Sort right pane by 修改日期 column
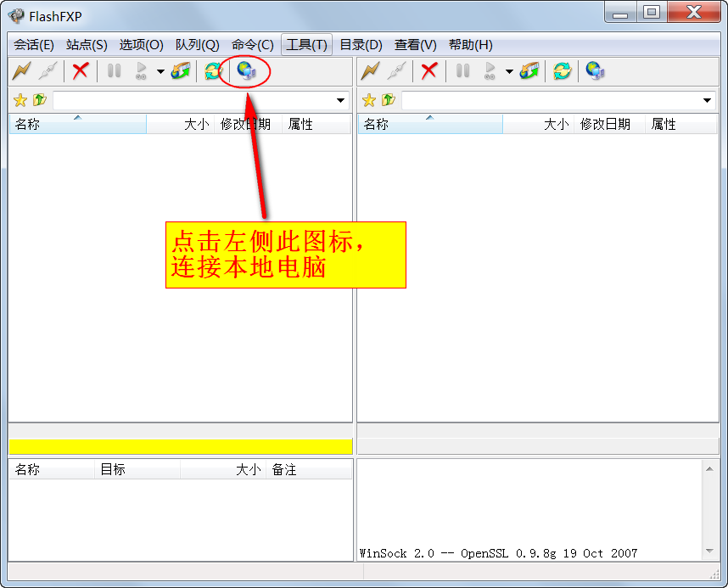This screenshot has height=588, width=728. tap(609, 124)
